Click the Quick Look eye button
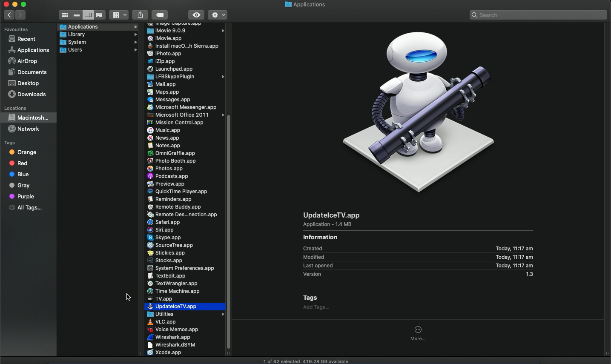This screenshot has width=611, height=364. tap(196, 15)
